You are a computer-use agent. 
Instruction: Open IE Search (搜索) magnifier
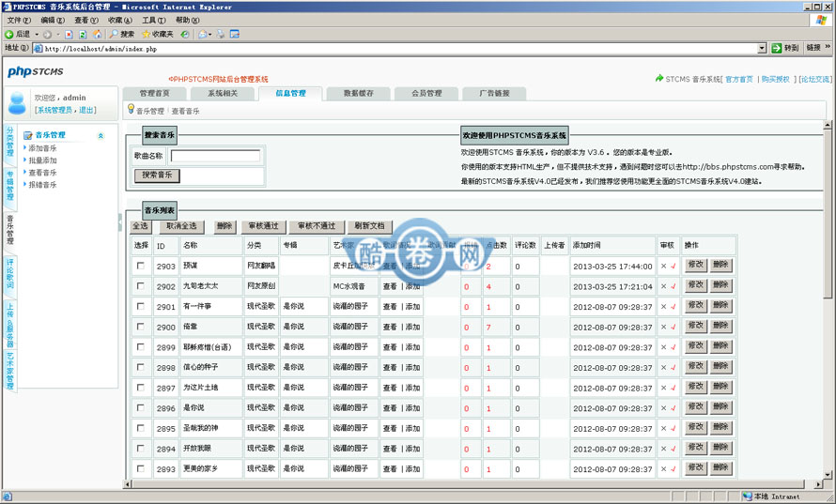point(121,34)
